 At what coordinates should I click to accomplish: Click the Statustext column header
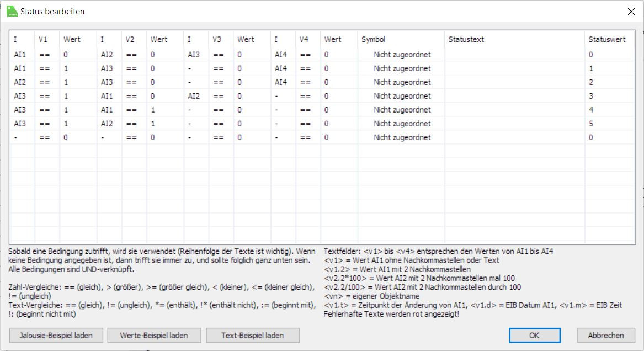click(x=515, y=39)
